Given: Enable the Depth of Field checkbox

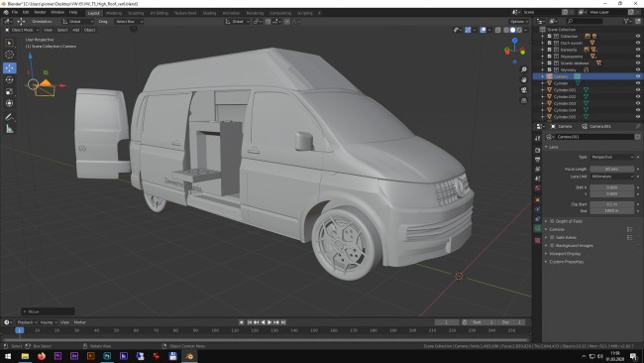Looking at the screenshot, I should [x=552, y=221].
